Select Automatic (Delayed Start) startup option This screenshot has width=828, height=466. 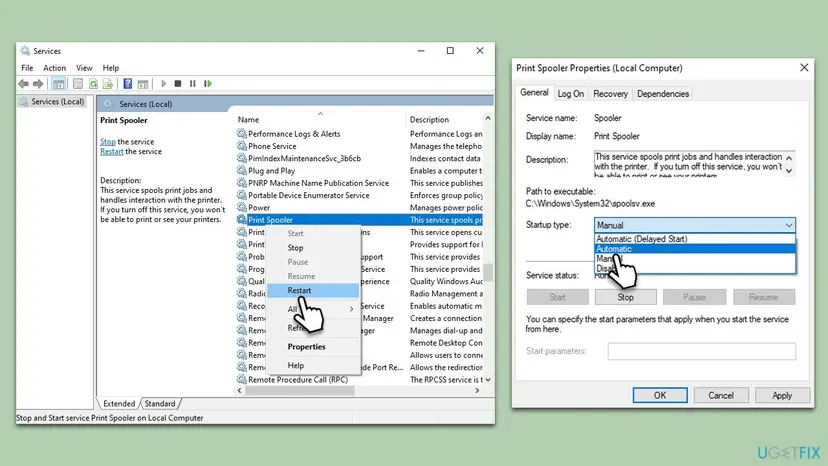pyautogui.click(x=694, y=239)
